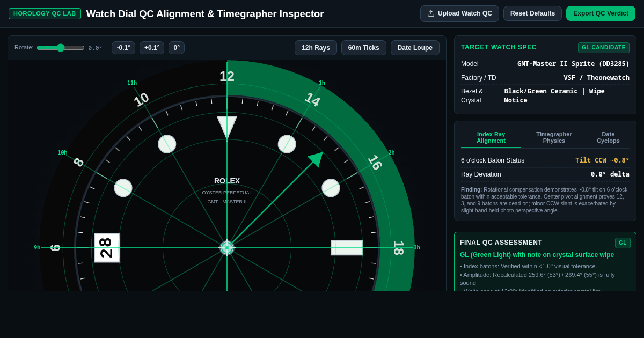Click the 0.0° rotation value readout
Viewport: 644px width, 338px height.
(95, 48)
